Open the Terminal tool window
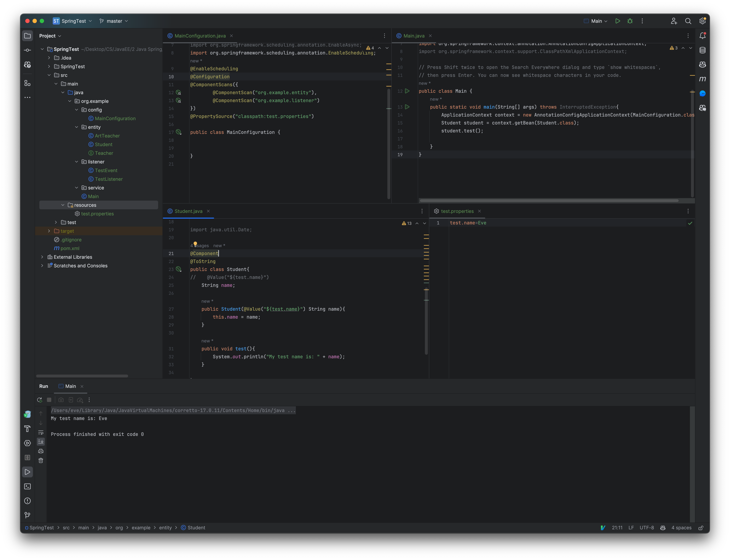730x560 pixels. click(x=27, y=486)
